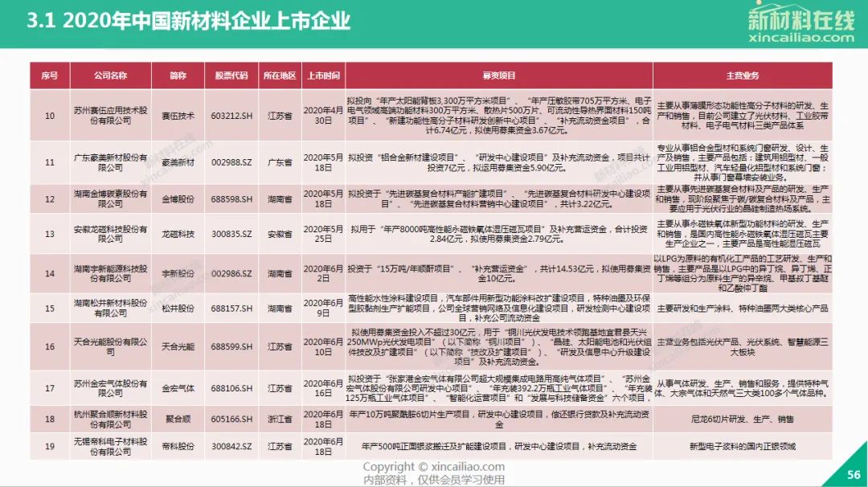Click the 天合光能 short name cell
Screen dimensions: 868x487
[x=178, y=346]
